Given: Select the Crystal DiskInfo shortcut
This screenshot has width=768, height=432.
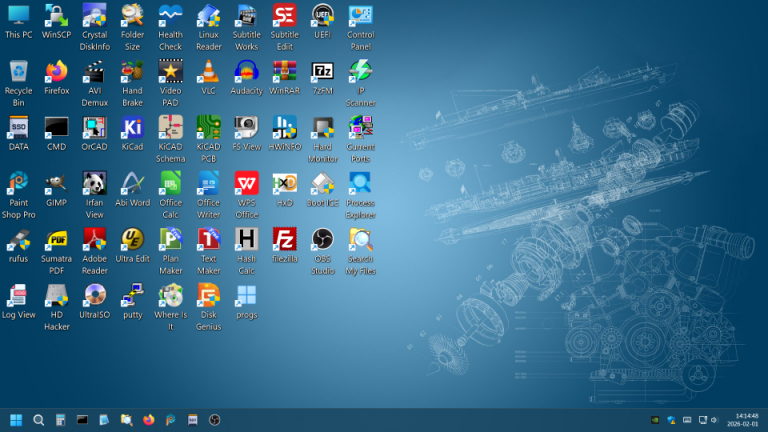Looking at the screenshot, I should coord(94,16).
